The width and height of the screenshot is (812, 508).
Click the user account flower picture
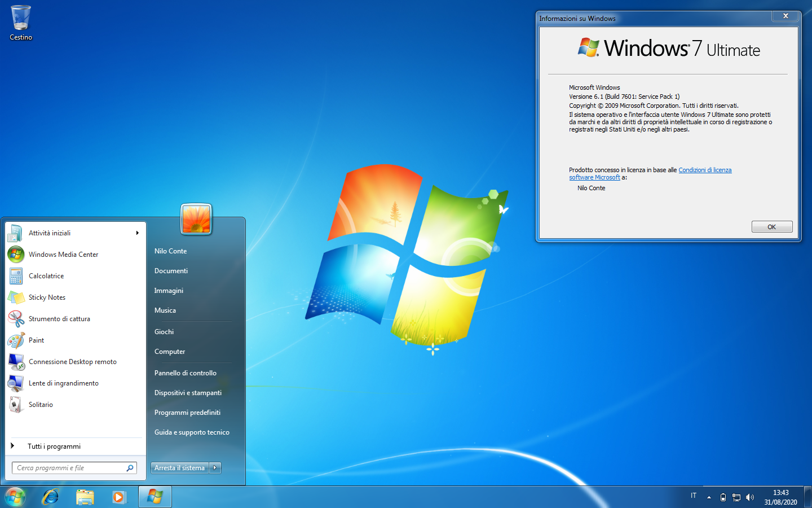[x=196, y=219]
